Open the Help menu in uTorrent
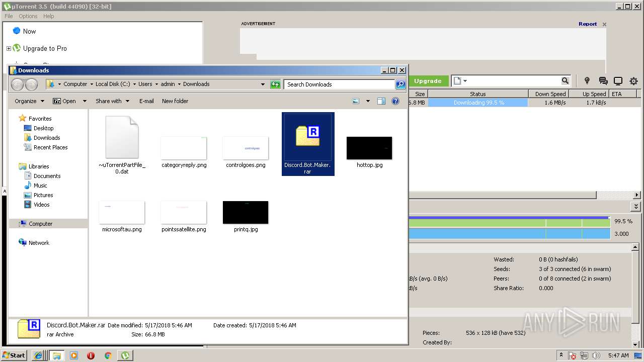The height and width of the screenshot is (362, 644). tap(48, 16)
